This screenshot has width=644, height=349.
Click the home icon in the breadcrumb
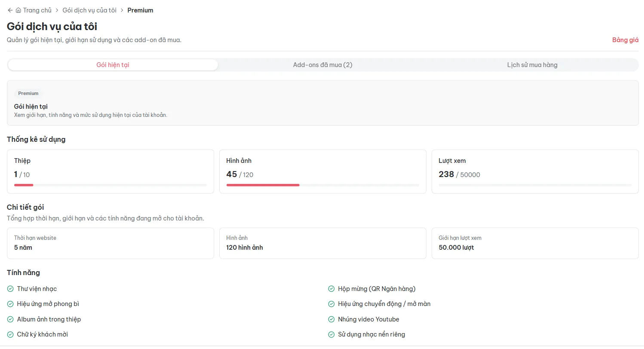(x=18, y=10)
